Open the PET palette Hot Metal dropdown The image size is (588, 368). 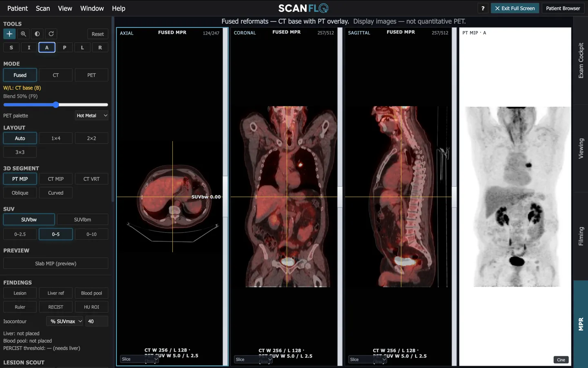92,116
